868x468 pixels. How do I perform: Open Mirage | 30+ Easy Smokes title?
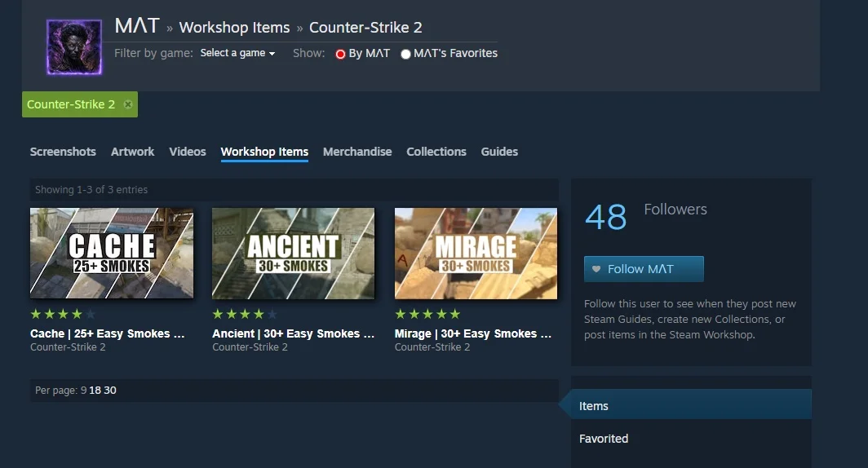click(473, 333)
